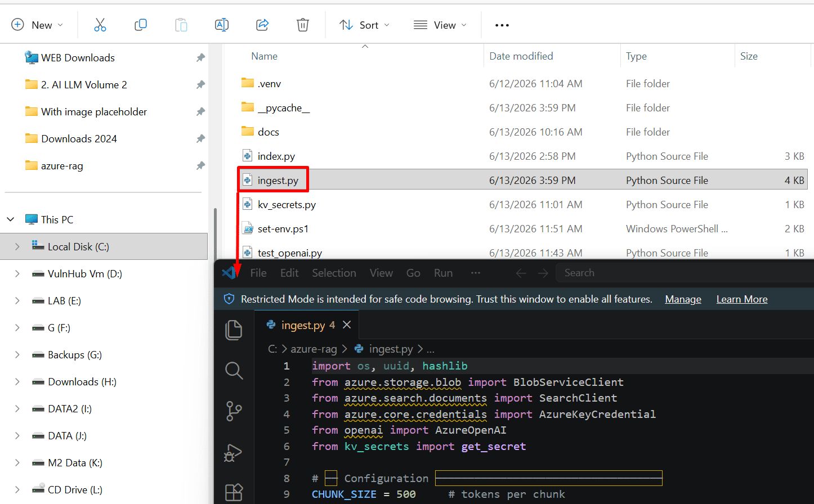Screen dimensions: 814x504
Task: Open VS Code Run and Debug icon
Action: point(232,453)
